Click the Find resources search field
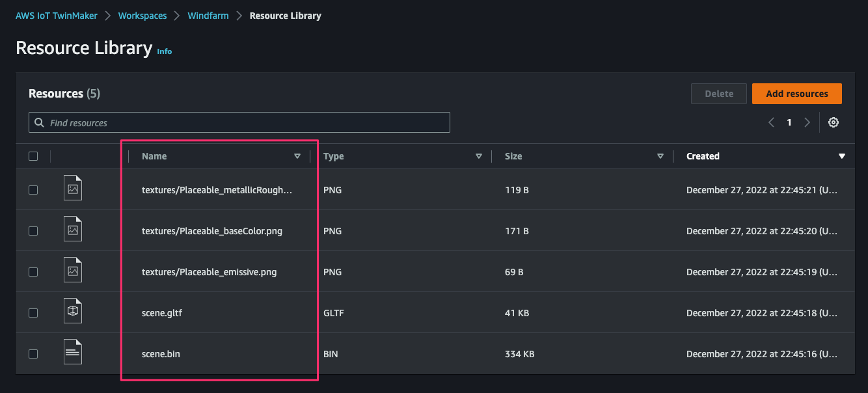Screen dimensions: 868x393 tap(239, 122)
